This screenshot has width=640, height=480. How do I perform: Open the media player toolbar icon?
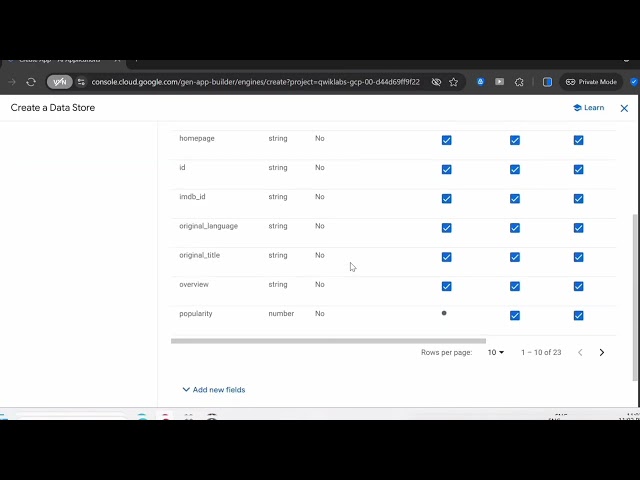point(500,82)
